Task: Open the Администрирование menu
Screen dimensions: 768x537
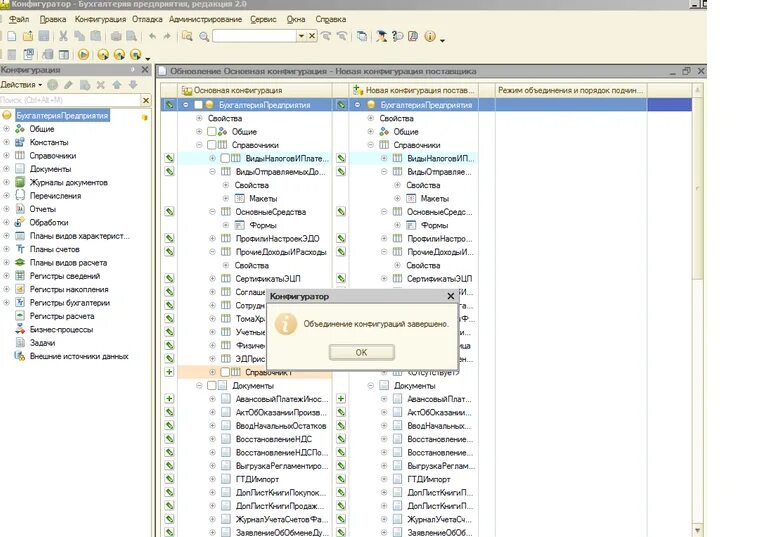Action: coord(206,19)
